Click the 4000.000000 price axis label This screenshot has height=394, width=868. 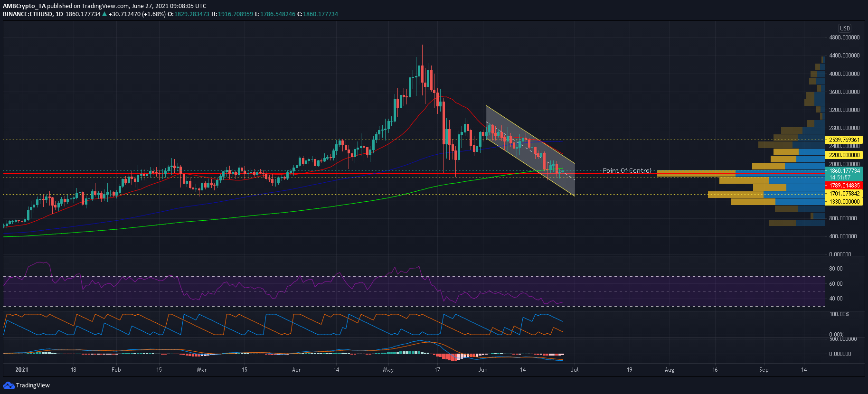(844, 74)
